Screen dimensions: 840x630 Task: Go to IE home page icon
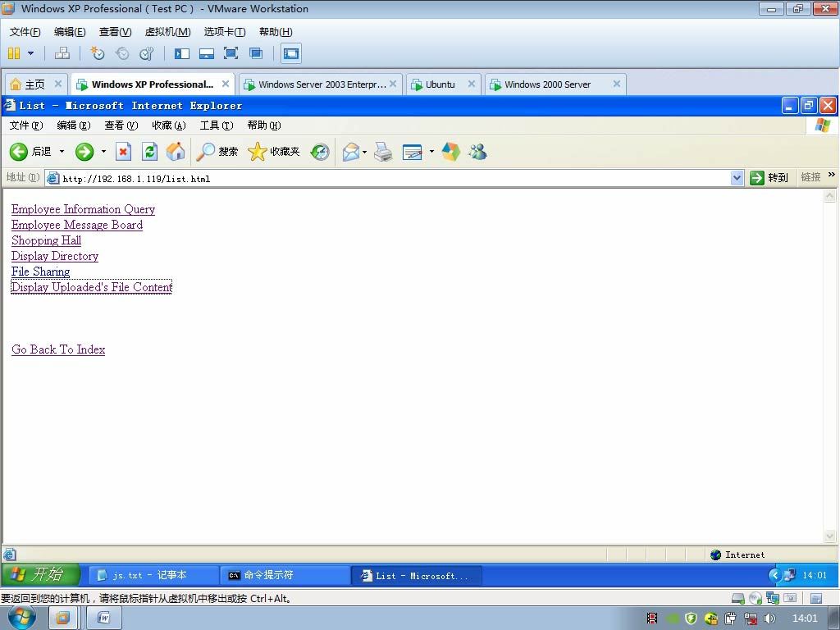(x=176, y=152)
